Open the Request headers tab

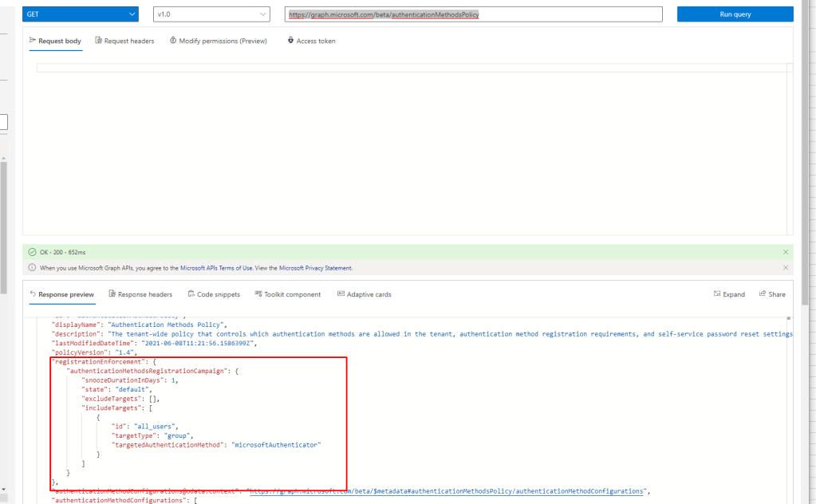click(x=124, y=41)
